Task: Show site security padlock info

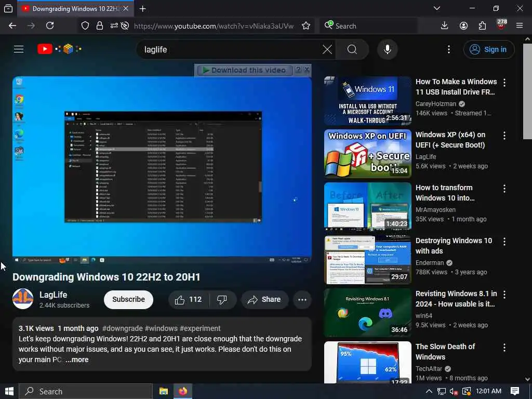Action: click(x=99, y=26)
